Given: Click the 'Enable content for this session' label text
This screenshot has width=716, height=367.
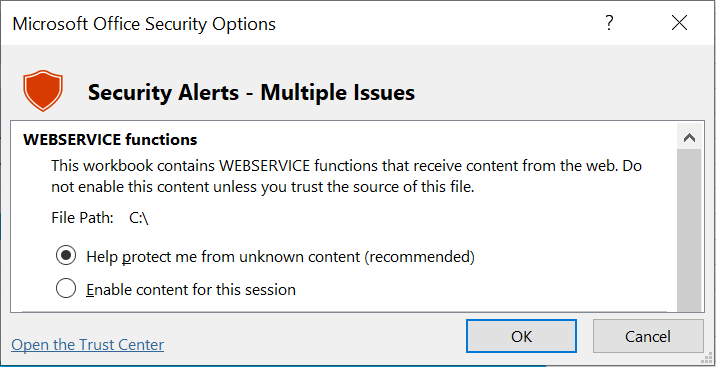Looking at the screenshot, I should [x=191, y=289].
